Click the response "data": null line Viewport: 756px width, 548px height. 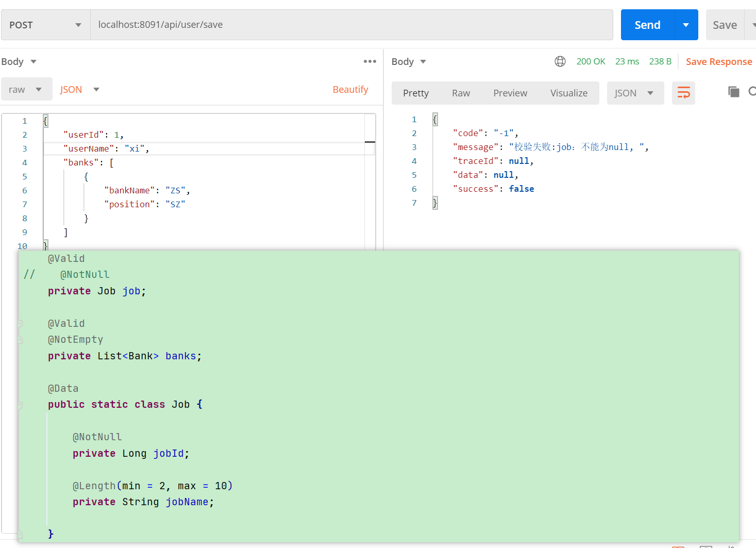(x=485, y=175)
